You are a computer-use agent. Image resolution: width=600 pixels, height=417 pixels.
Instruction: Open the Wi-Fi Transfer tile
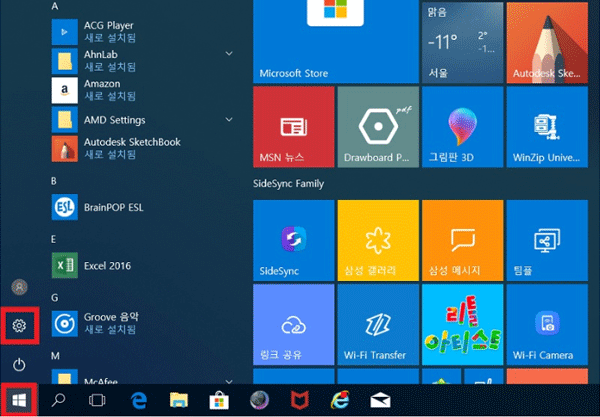pyautogui.click(x=377, y=324)
